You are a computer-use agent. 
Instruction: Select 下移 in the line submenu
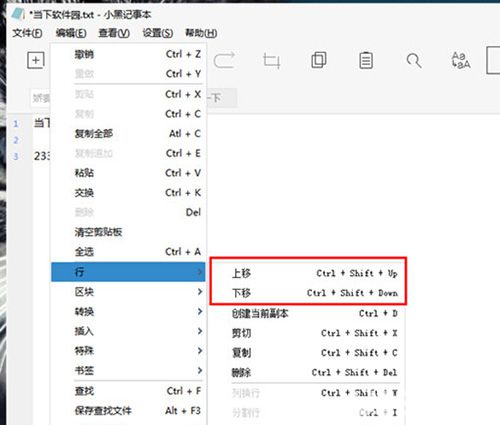(308, 293)
